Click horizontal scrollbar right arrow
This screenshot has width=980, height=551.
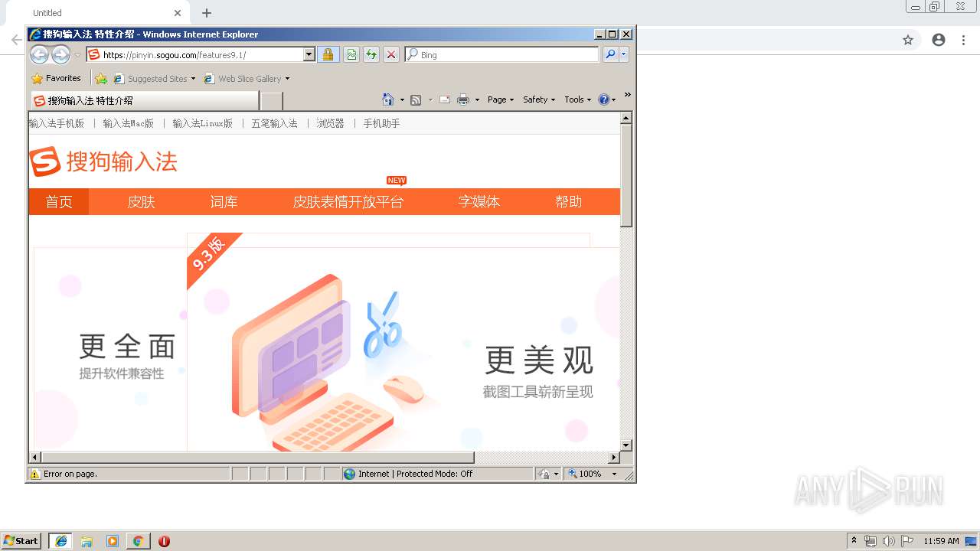click(x=614, y=458)
